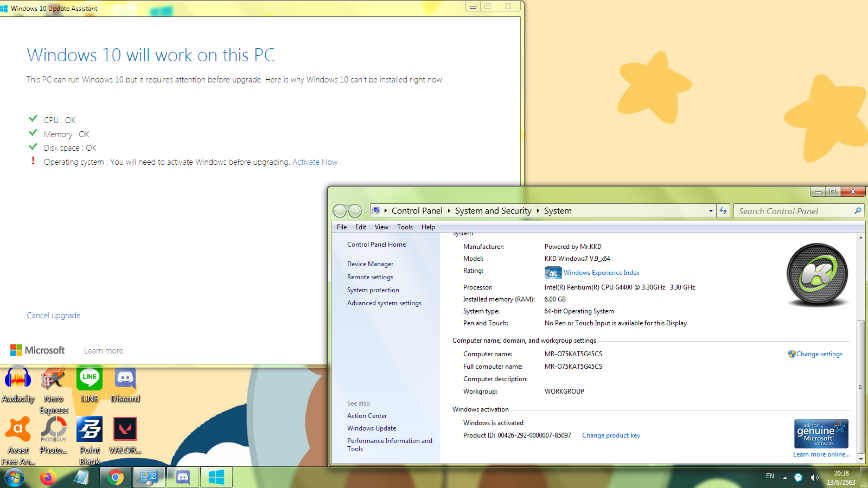Click the genuine Microsoft software badge
868x488 pixels.
coord(821,434)
